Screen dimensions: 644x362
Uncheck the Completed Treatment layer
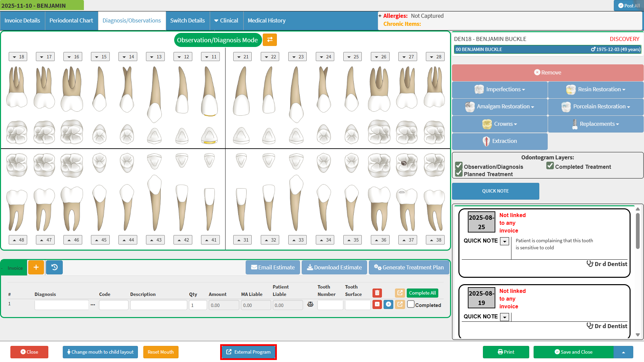(x=550, y=166)
